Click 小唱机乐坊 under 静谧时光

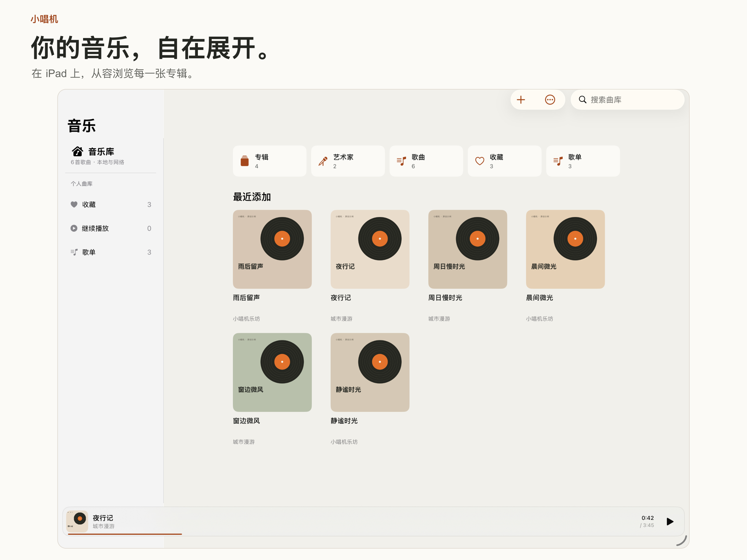point(344,442)
